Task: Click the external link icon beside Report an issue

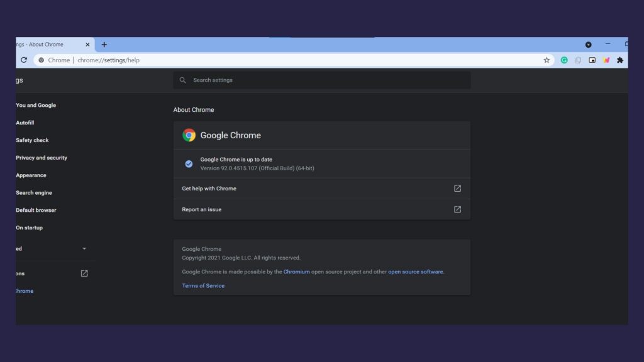Action: point(457,209)
